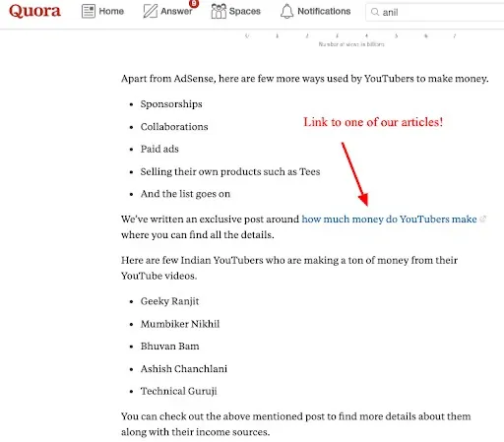504x442 pixels.
Task: Click the 'Paid ads' bullet text
Action: pyautogui.click(x=159, y=149)
